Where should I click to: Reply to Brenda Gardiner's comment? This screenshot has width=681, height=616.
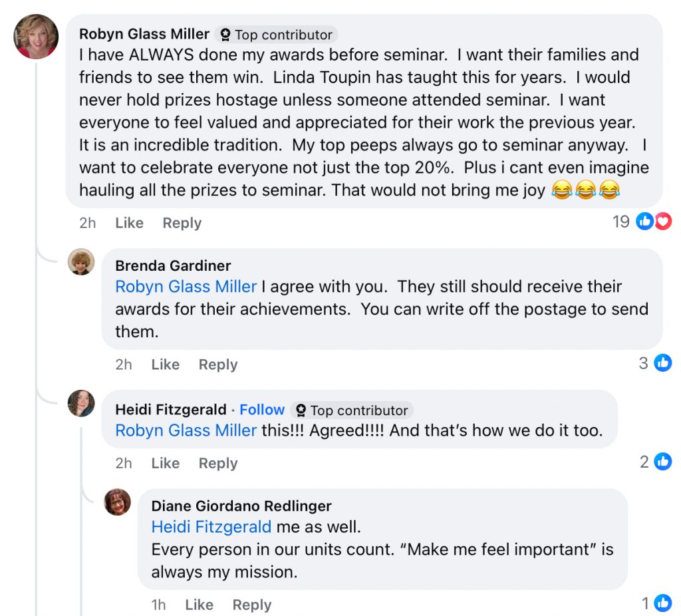tap(217, 365)
